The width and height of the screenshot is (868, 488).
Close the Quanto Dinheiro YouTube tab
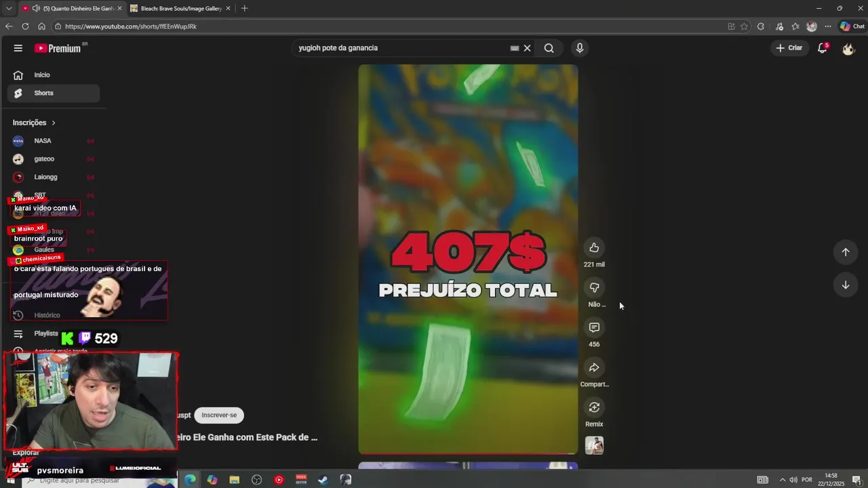119,8
